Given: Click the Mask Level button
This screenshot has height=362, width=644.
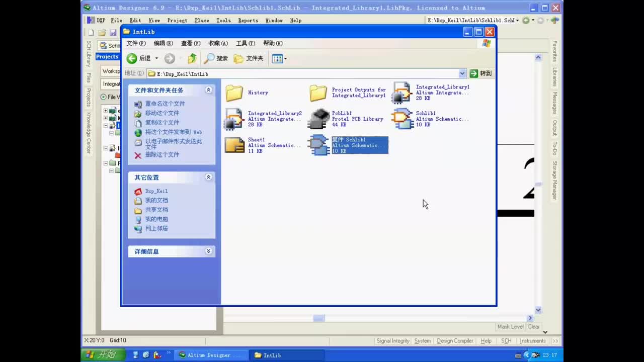Looking at the screenshot, I should (510, 327).
